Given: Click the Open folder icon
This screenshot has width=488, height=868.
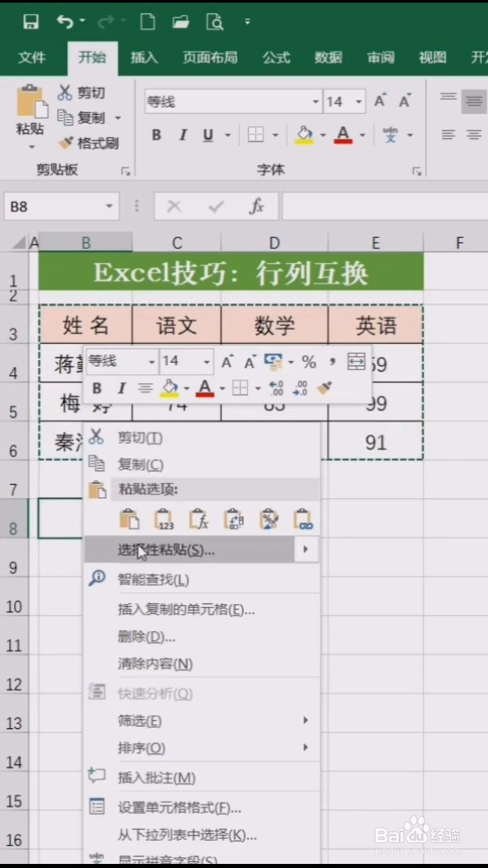Looking at the screenshot, I should coord(181,22).
